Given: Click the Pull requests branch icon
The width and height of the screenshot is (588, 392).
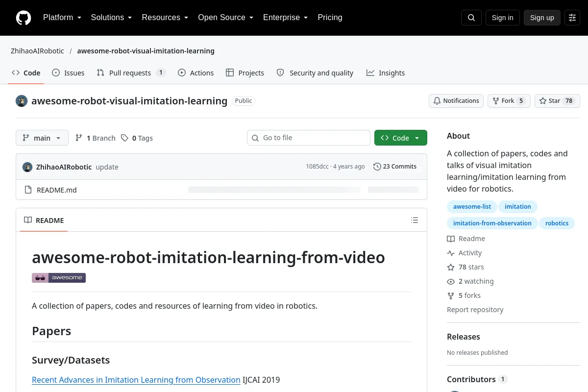Looking at the screenshot, I should click(x=100, y=73).
